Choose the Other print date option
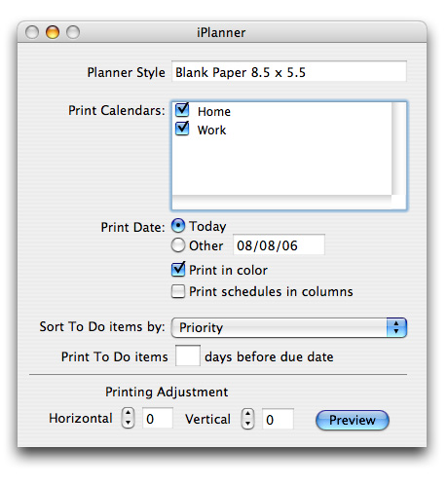Viewport: 448px width, 486px height. pyautogui.click(x=178, y=245)
